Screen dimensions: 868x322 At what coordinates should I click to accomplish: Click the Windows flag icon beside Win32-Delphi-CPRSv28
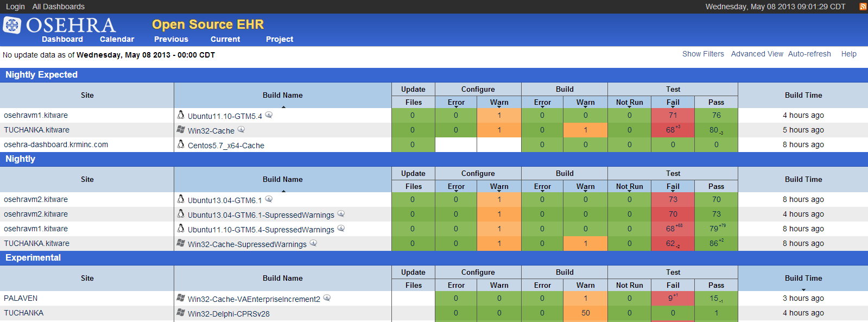tap(181, 313)
